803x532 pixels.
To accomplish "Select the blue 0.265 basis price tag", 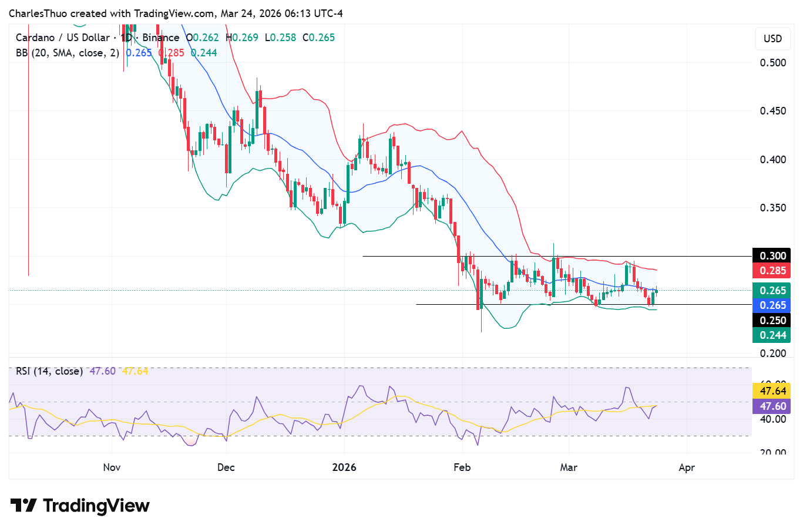I will pyautogui.click(x=772, y=305).
